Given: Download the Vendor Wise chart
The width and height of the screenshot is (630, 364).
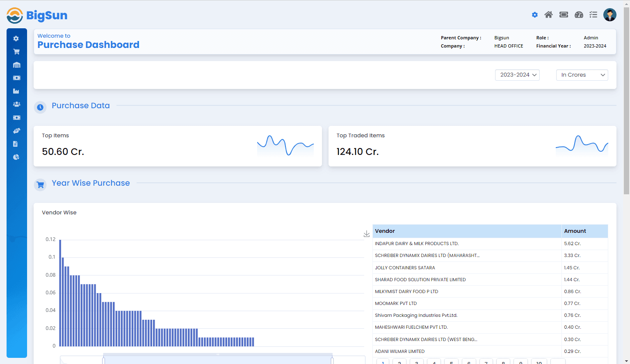Looking at the screenshot, I should click(366, 234).
